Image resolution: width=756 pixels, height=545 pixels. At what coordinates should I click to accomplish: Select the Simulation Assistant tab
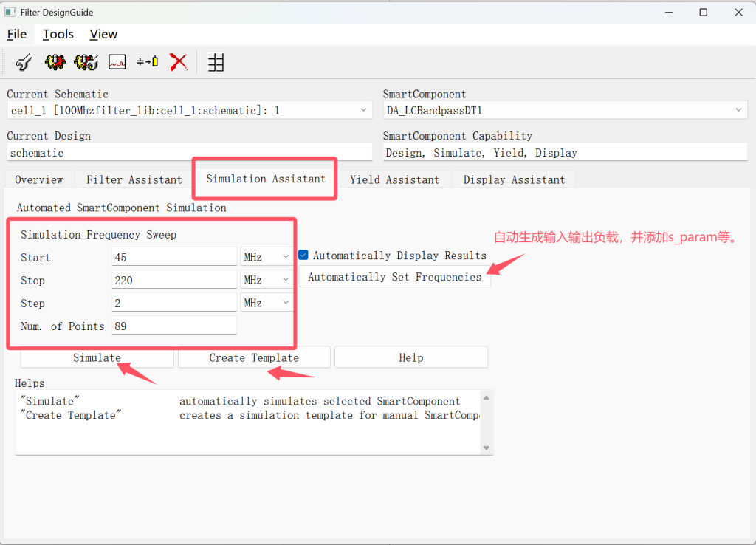pos(266,179)
